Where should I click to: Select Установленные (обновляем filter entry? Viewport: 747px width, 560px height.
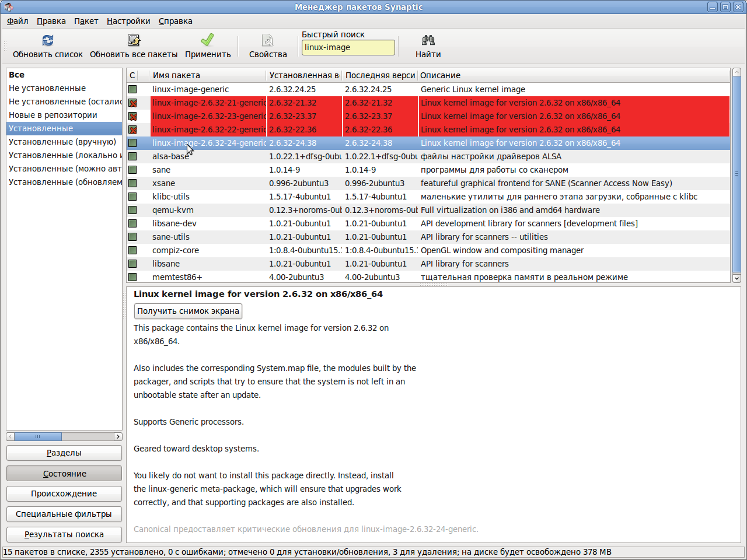pos(64,182)
